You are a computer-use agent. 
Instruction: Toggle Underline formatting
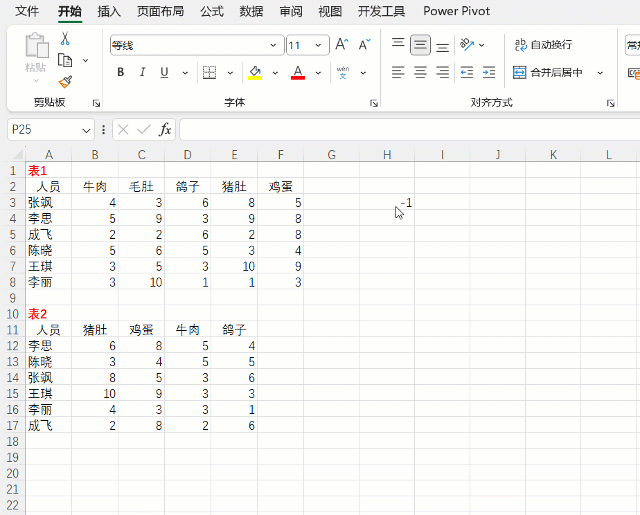coord(164,73)
